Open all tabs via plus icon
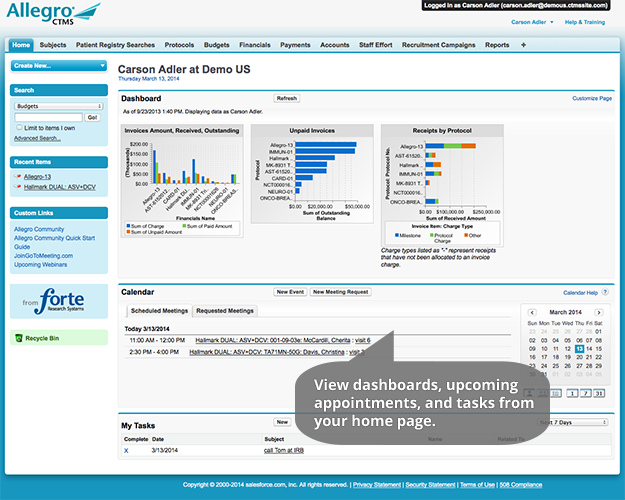The image size is (625, 500). point(523,45)
